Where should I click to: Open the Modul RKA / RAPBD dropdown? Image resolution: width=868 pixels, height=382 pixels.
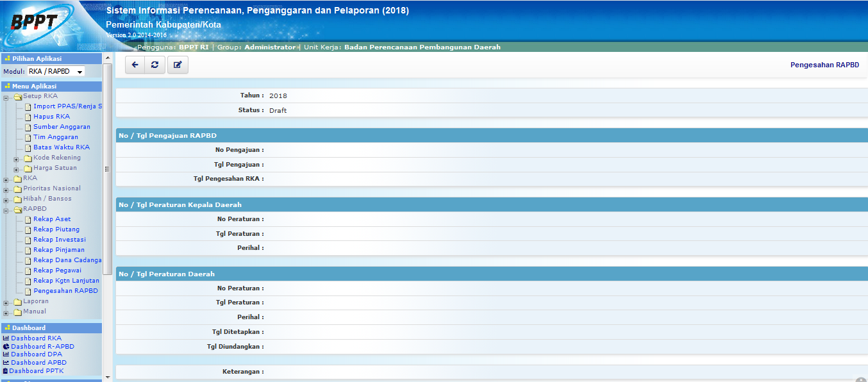56,72
